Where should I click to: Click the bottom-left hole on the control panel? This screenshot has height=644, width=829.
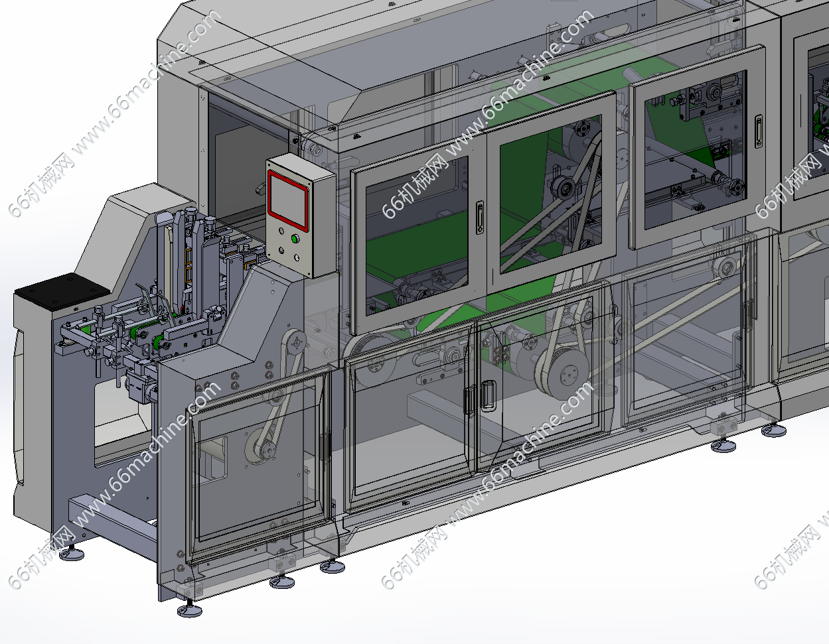(x=280, y=251)
